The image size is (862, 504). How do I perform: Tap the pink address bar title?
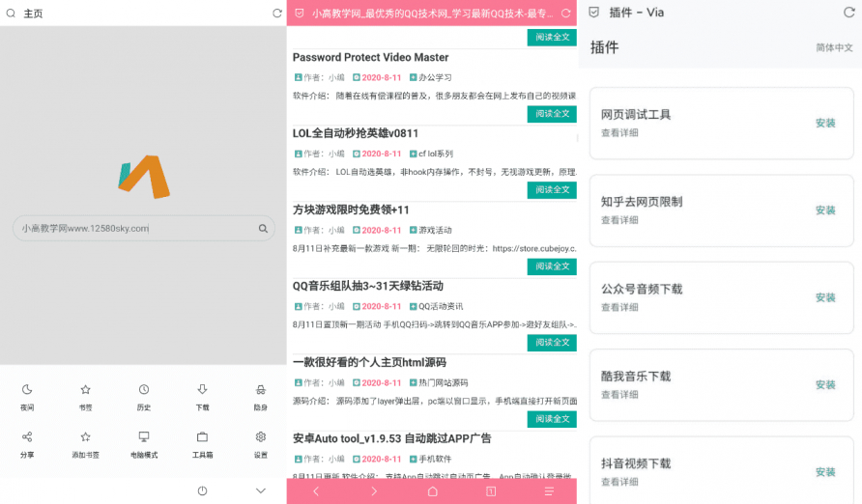(x=432, y=14)
